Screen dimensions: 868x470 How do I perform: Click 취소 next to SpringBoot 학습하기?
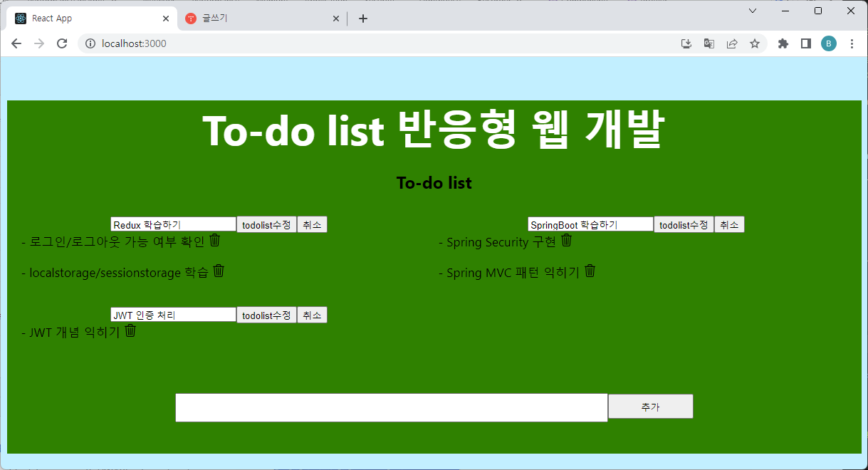coord(729,224)
